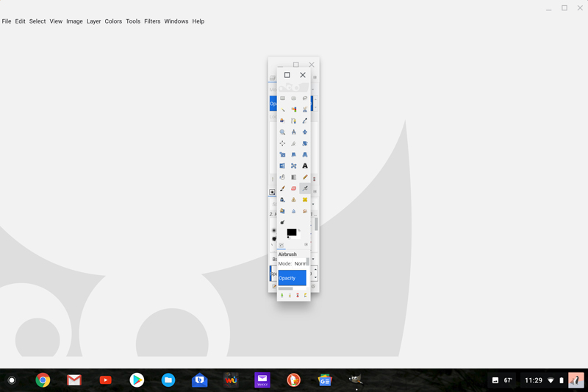Screen dimensions: 588x392
Task: Click the black foreground color swatch
Action: pos(291,232)
